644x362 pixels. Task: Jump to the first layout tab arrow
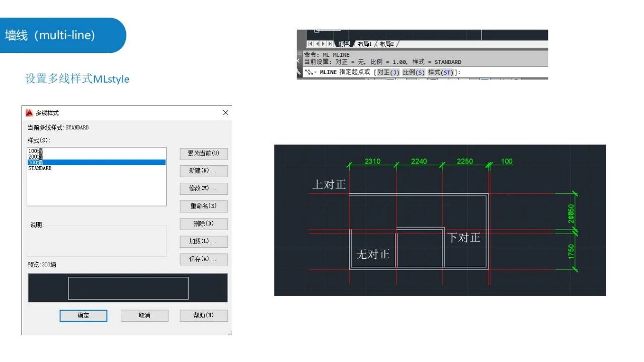[310, 44]
